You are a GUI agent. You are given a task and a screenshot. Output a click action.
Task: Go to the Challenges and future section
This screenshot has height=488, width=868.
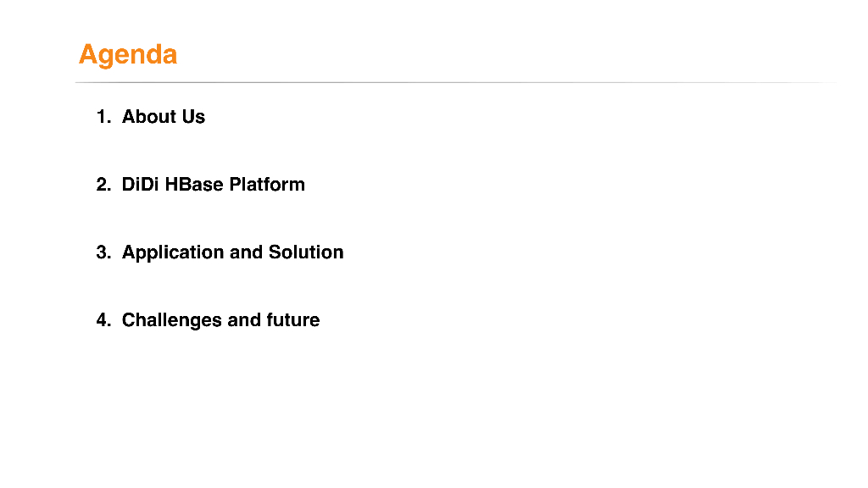click(x=220, y=320)
